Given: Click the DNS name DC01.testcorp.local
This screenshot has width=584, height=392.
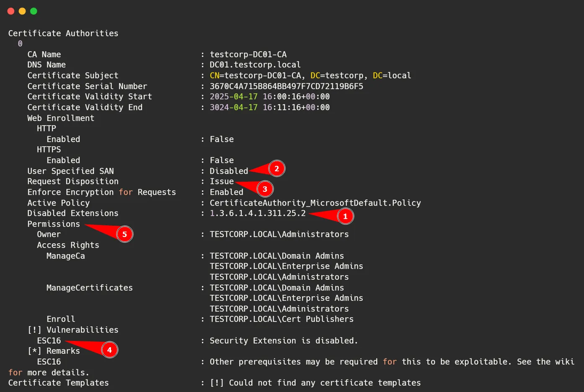Looking at the screenshot, I should pos(255,65).
